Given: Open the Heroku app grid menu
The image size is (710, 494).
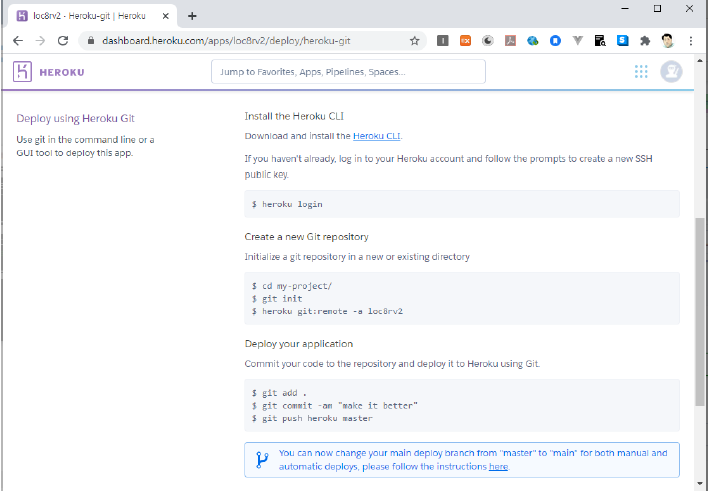Looking at the screenshot, I should (x=641, y=72).
